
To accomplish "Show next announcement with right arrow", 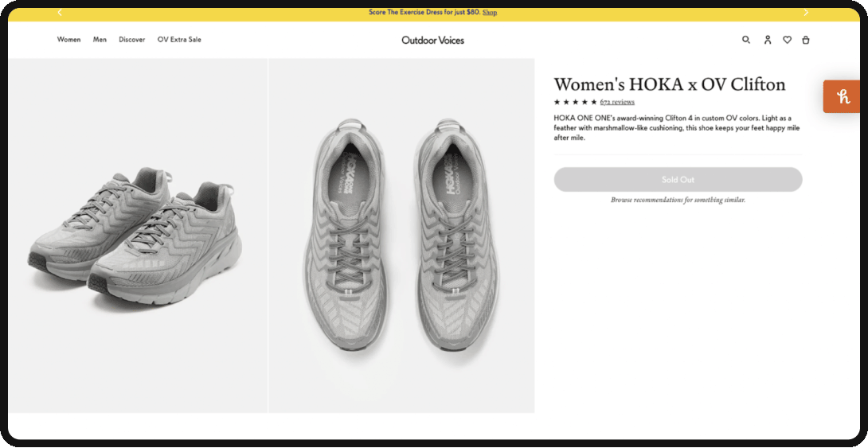I will 805,12.
